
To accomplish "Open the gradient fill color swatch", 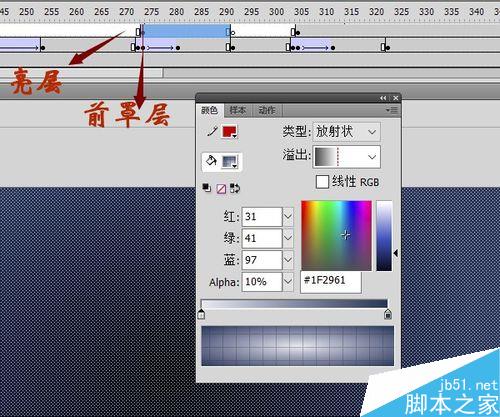I will pyautogui.click(x=230, y=162).
